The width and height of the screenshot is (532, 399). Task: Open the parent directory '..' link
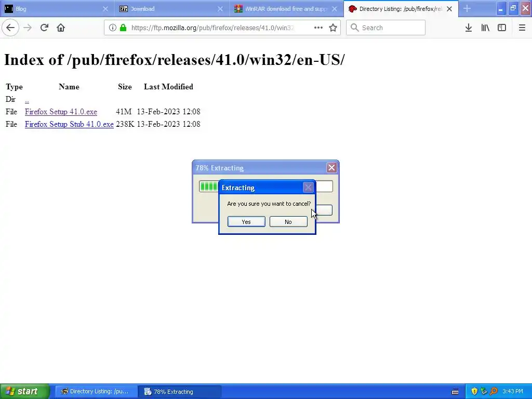(27, 99)
